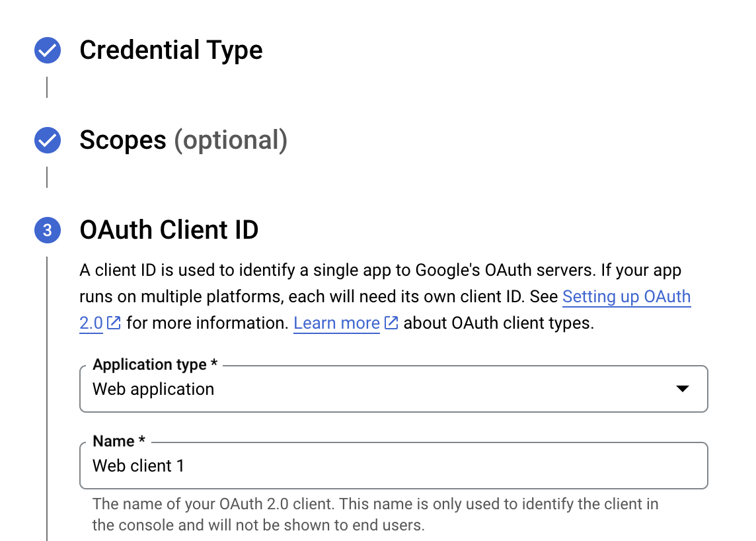Expand the Web application selector
The width and height of the screenshot is (756, 541).
pyautogui.click(x=394, y=389)
